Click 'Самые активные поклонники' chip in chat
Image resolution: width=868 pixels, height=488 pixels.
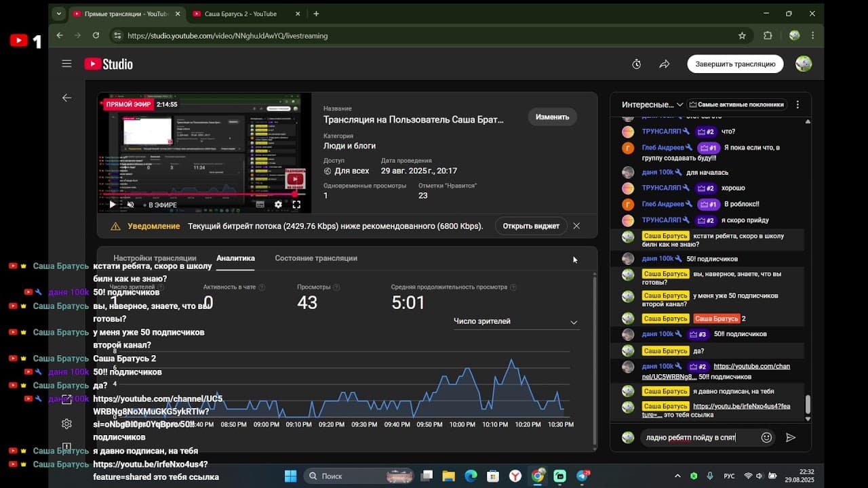coord(737,104)
